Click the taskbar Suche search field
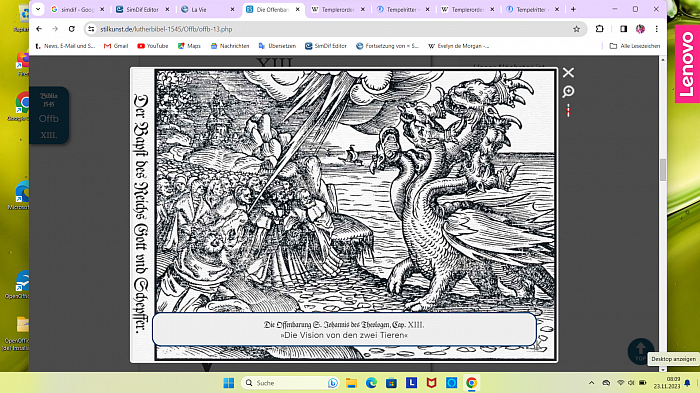 click(x=290, y=383)
